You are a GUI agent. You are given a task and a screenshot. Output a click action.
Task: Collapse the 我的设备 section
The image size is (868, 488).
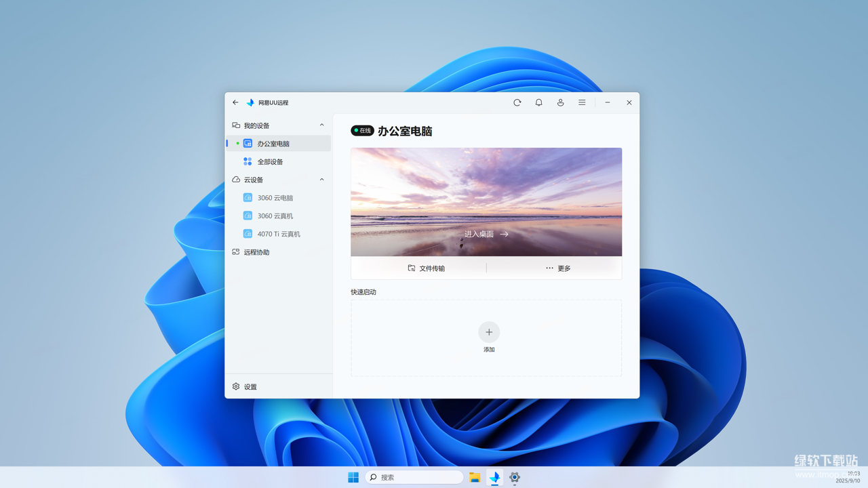click(x=321, y=125)
